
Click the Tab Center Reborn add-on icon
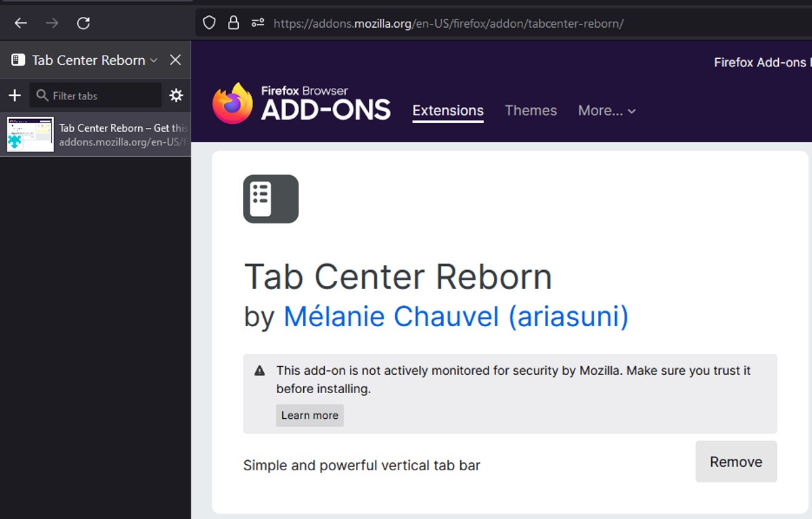pyautogui.click(x=270, y=198)
